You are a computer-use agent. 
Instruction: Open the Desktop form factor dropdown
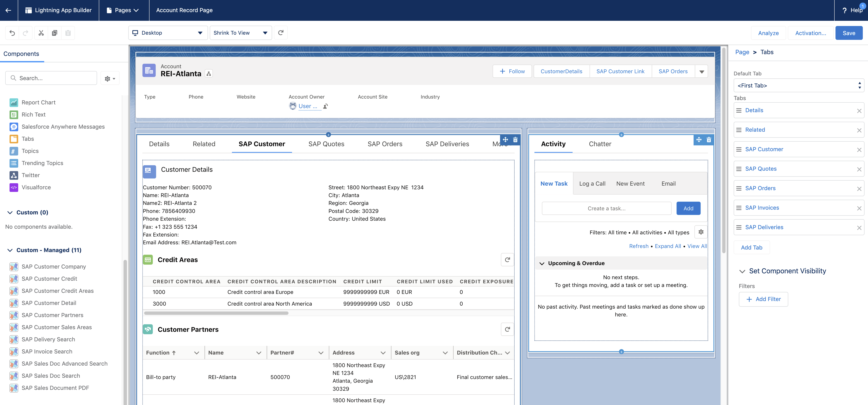(168, 33)
